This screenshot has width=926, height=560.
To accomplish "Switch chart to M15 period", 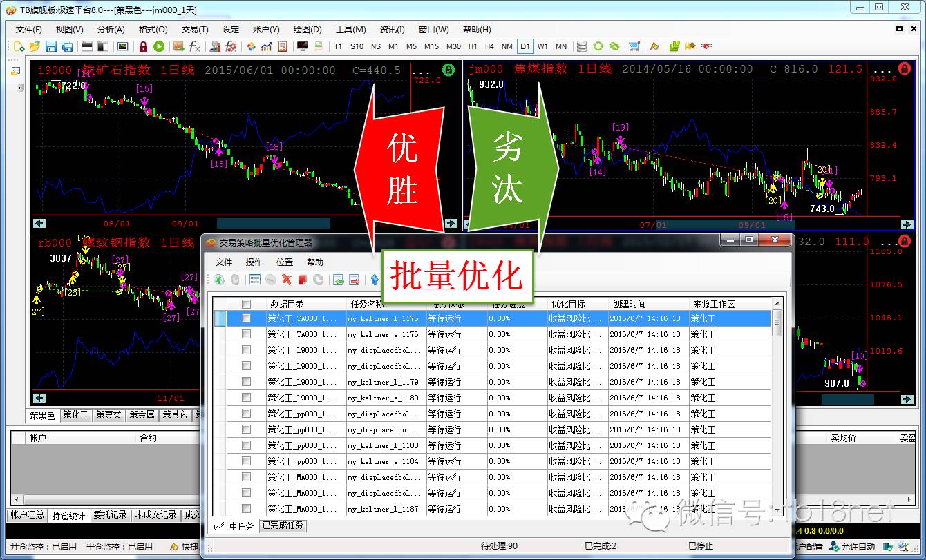I will tap(432, 46).
